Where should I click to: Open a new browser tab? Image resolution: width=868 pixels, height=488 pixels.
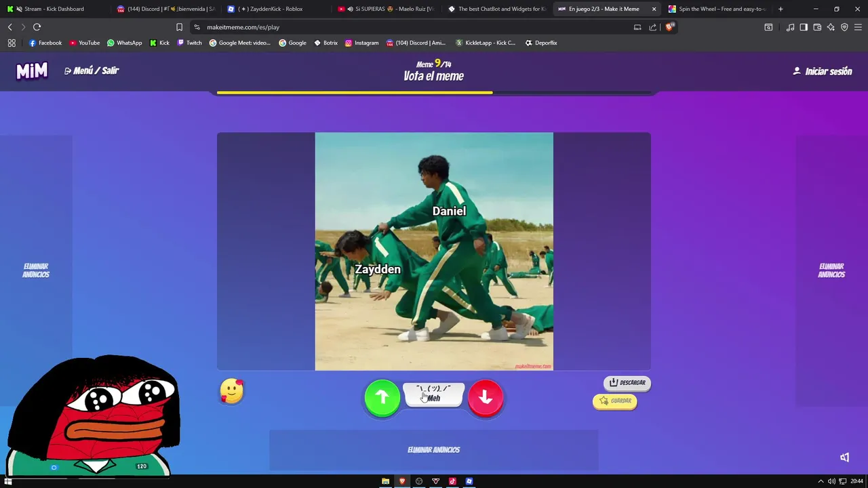pyautogui.click(x=781, y=9)
